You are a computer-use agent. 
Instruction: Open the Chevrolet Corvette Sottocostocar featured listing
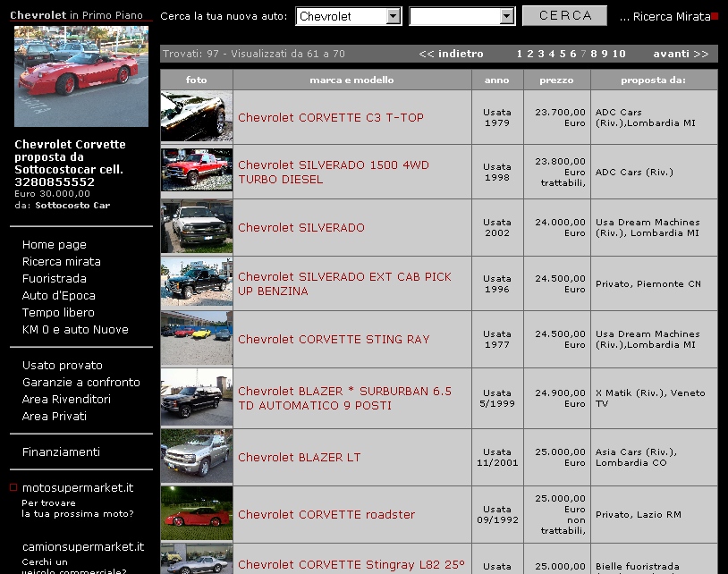(x=70, y=163)
